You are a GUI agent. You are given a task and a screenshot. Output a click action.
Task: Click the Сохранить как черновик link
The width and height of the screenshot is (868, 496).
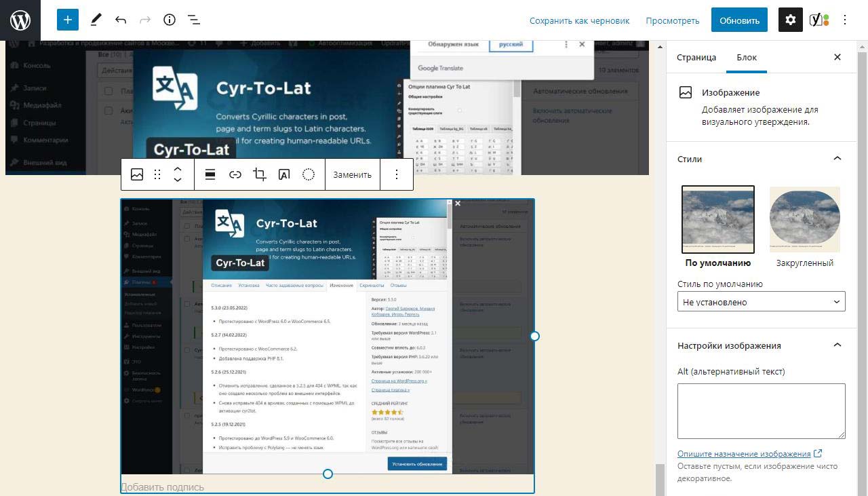click(579, 20)
